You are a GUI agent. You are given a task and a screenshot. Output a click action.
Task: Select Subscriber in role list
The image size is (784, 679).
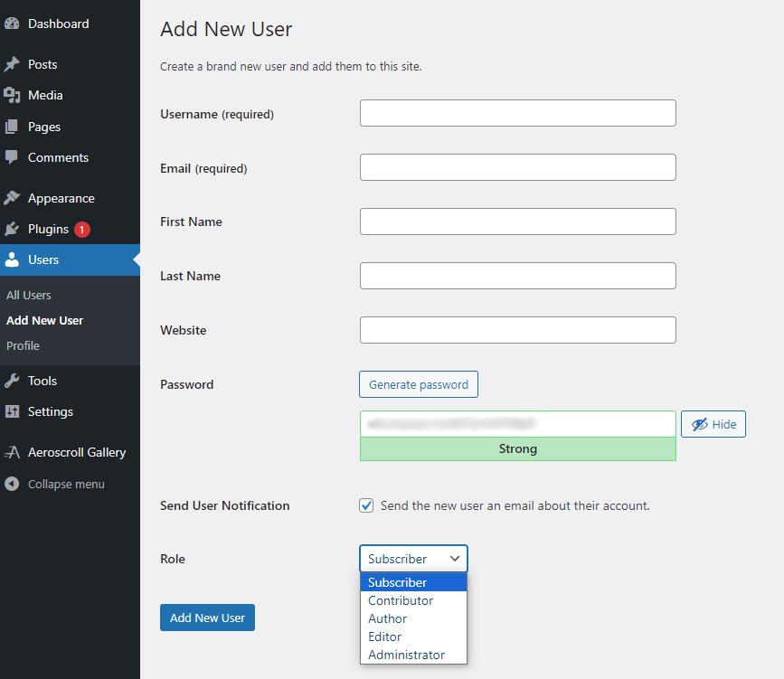click(x=413, y=582)
